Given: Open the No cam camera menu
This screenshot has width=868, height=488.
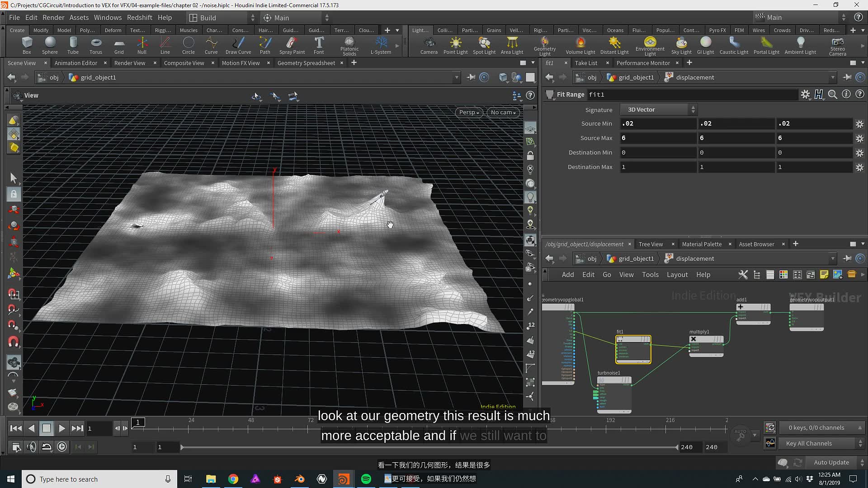Looking at the screenshot, I should [x=503, y=113].
